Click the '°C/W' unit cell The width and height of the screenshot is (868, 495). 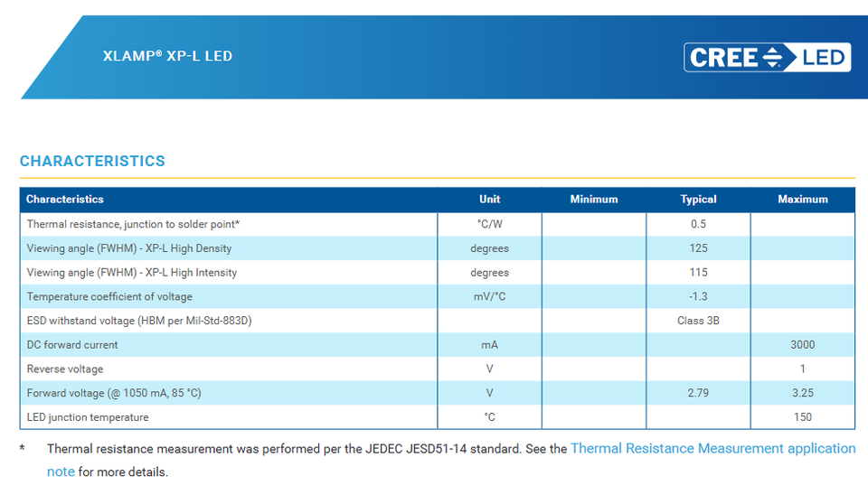click(489, 224)
